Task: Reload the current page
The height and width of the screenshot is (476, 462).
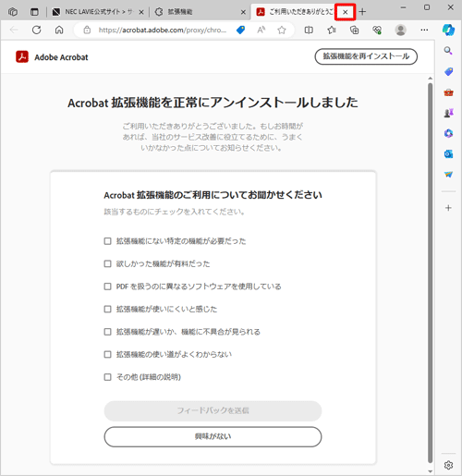Action: [37, 30]
